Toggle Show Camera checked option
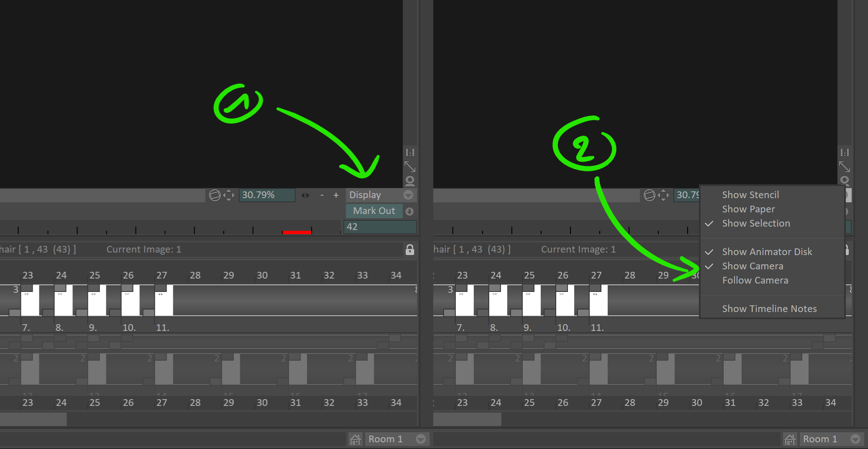This screenshot has width=868, height=449. tap(752, 266)
